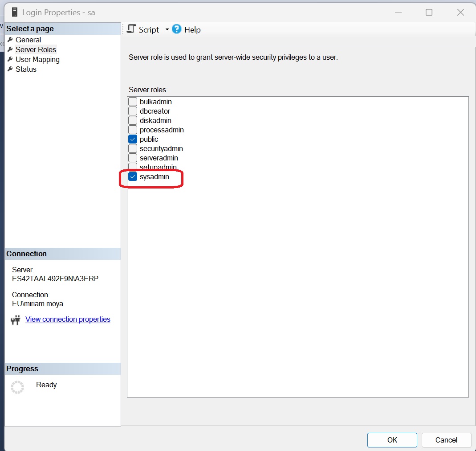Image resolution: width=476 pixels, height=451 pixels.
Task: Click the blue Help question mark icon
Action: pyautogui.click(x=176, y=29)
